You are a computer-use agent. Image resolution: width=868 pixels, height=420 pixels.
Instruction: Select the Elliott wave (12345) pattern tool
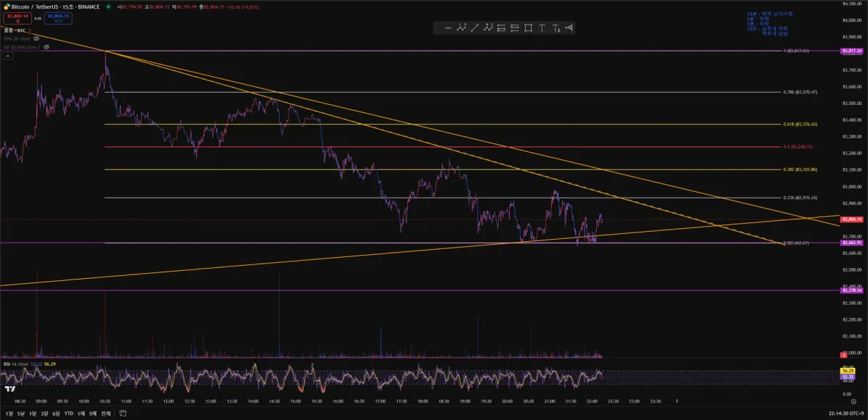461,28
